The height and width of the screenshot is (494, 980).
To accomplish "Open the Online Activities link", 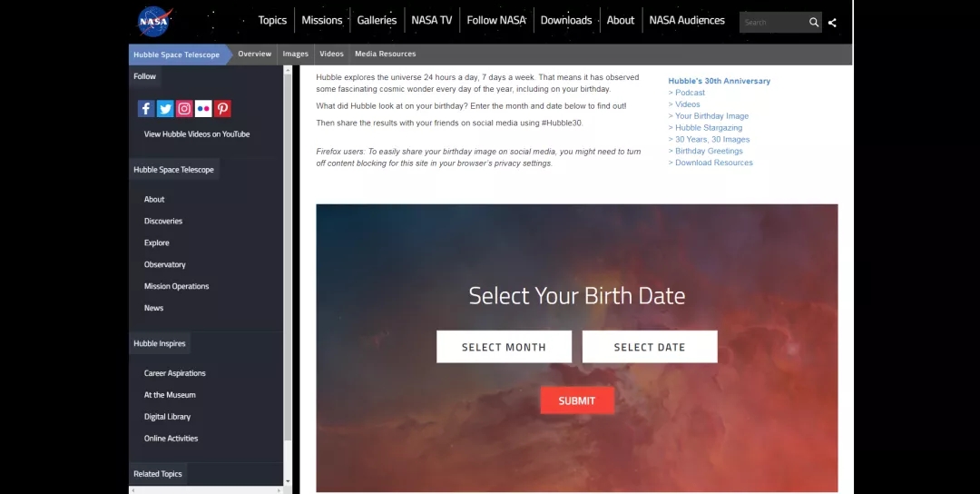I will pyautogui.click(x=171, y=439).
